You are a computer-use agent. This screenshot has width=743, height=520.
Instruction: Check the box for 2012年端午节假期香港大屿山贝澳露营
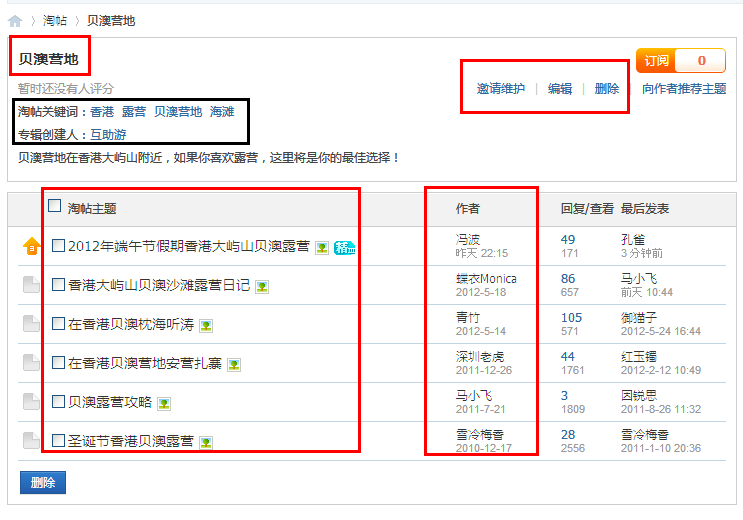click(x=58, y=246)
